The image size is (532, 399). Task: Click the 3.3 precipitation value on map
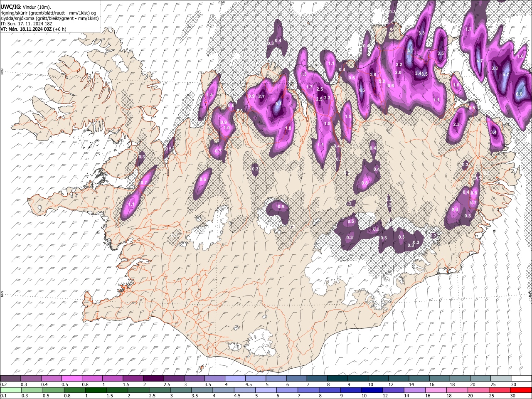tap(421, 33)
